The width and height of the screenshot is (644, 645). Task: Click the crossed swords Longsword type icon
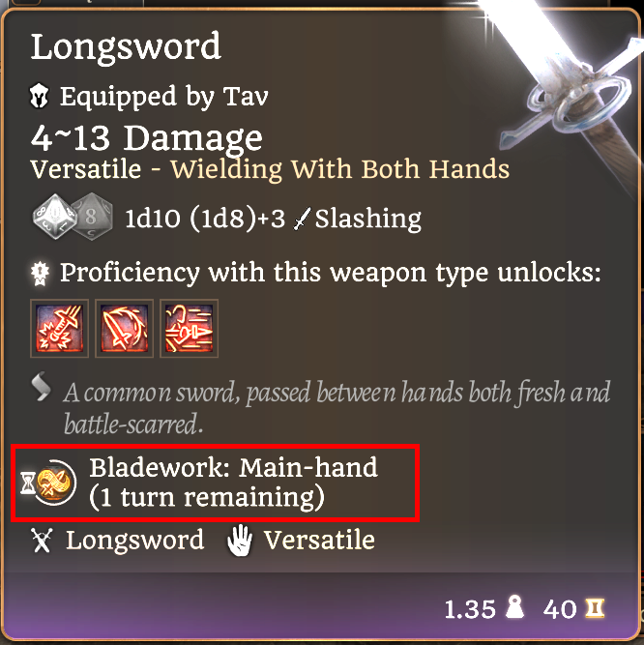tap(42, 541)
